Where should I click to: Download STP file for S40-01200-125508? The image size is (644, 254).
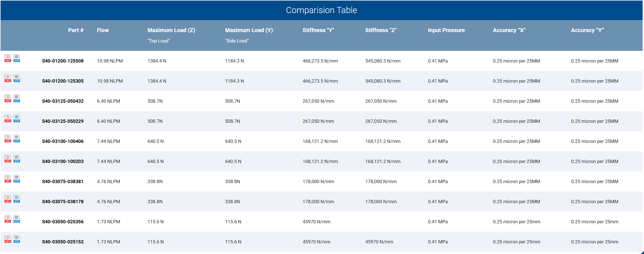click(x=17, y=58)
